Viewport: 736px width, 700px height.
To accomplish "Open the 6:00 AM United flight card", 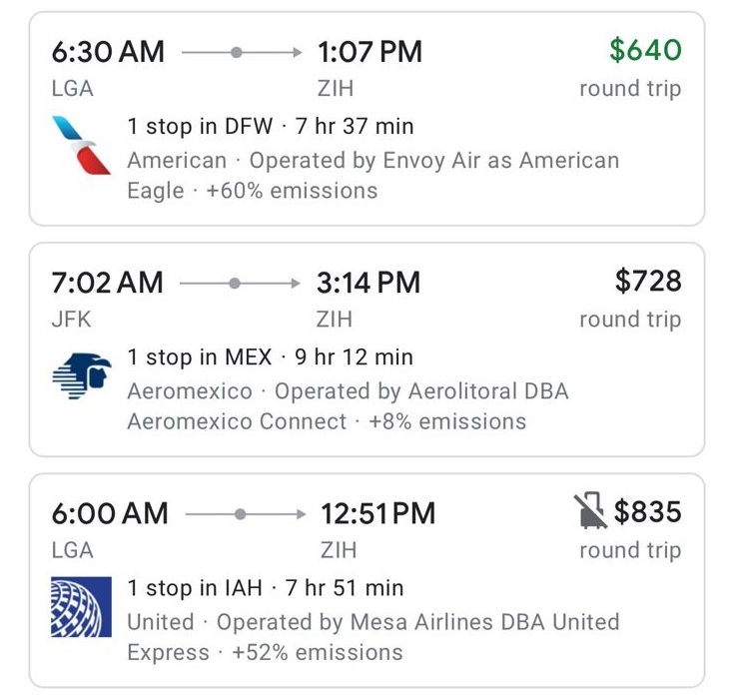I will [x=367, y=580].
